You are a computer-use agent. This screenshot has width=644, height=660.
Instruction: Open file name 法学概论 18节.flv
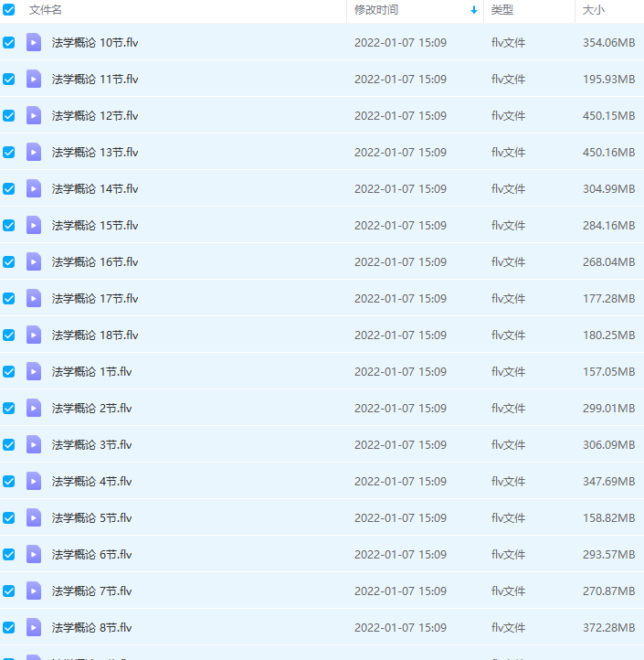click(95, 335)
